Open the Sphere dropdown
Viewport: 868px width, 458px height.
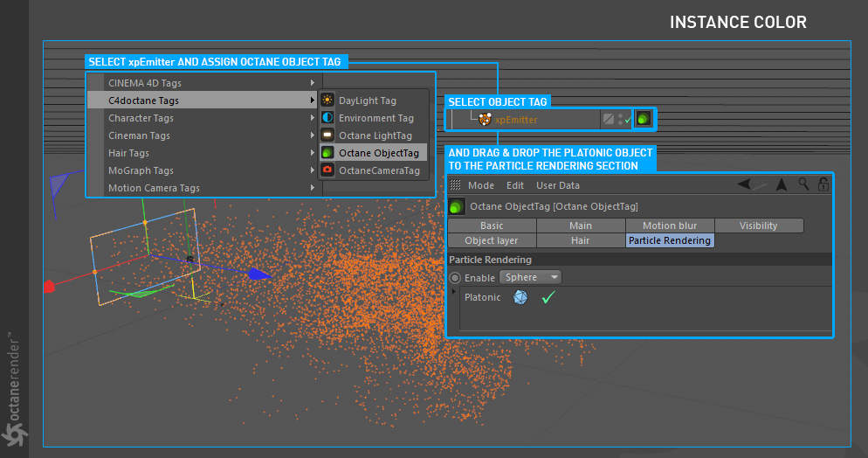[530, 277]
